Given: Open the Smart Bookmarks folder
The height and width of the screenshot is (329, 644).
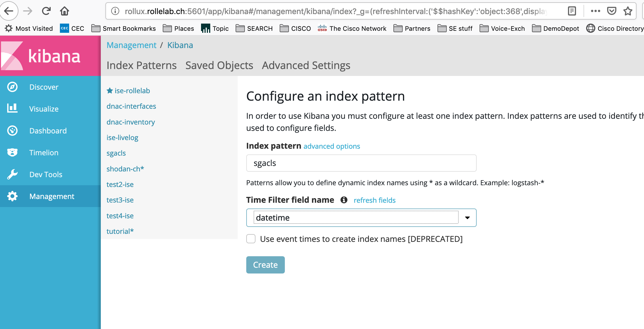Looking at the screenshot, I should coord(124,28).
